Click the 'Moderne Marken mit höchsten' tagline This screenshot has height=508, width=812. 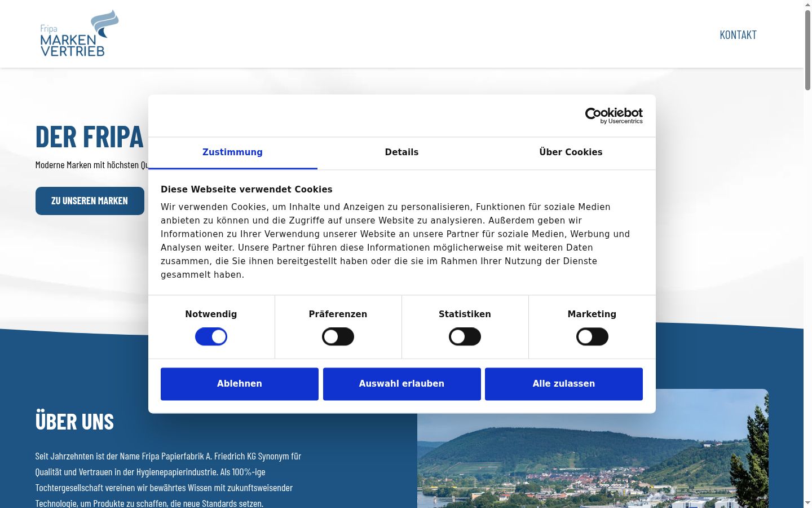pos(92,165)
